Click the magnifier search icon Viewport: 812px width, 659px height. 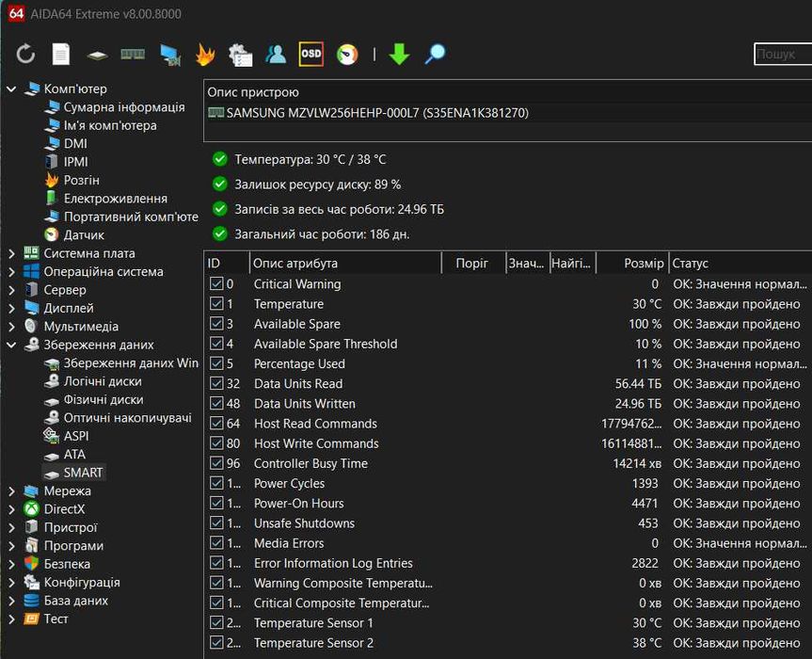pyautogui.click(x=435, y=55)
